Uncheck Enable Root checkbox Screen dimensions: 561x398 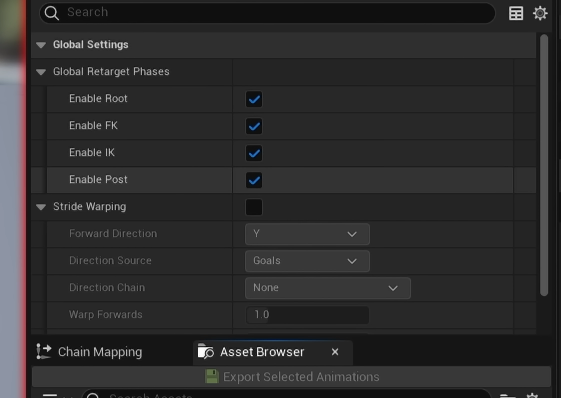pyautogui.click(x=254, y=99)
